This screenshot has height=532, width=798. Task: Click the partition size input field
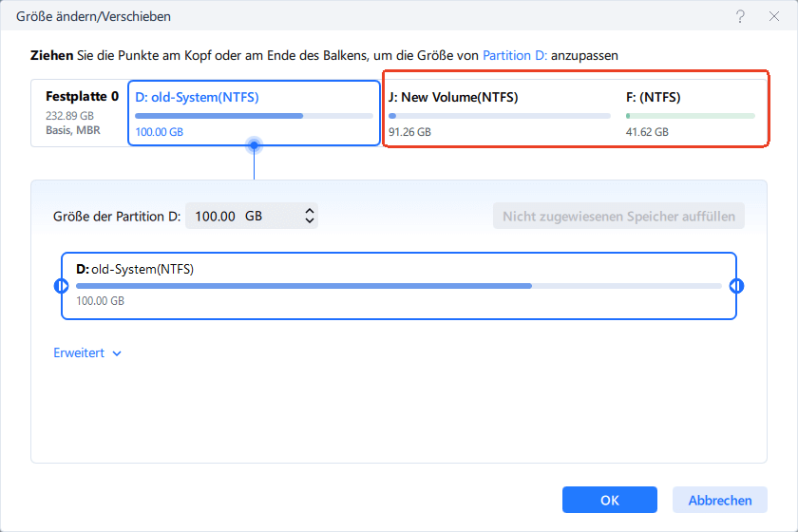241,217
